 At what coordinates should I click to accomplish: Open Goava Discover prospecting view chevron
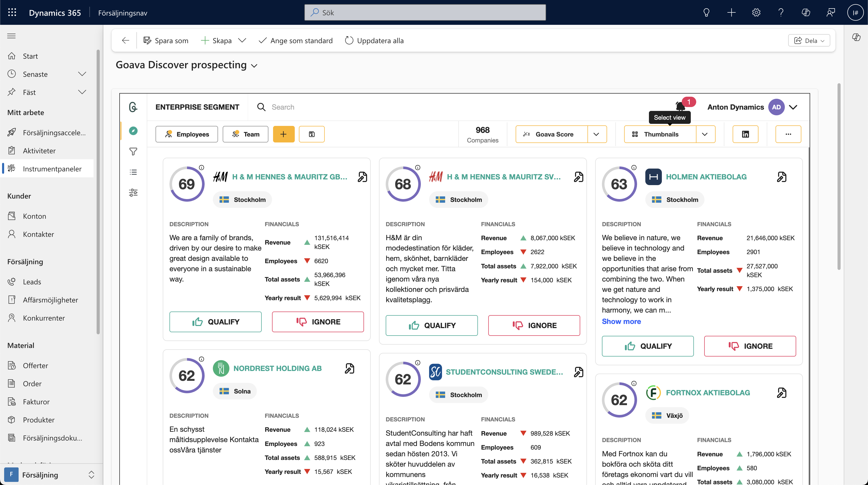(254, 66)
